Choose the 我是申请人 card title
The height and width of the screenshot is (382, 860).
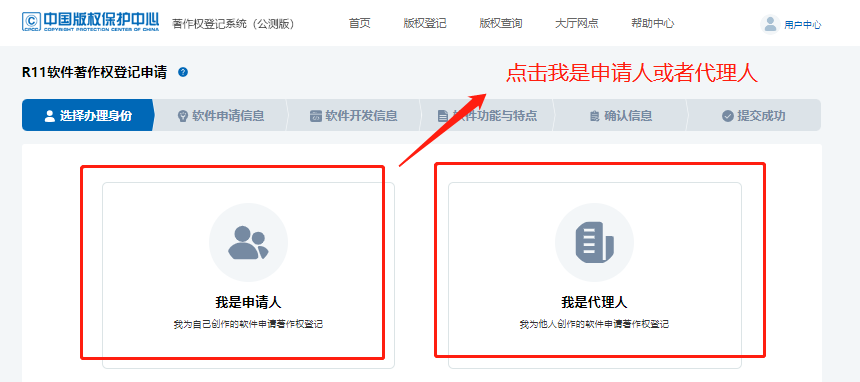tap(248, 302)
